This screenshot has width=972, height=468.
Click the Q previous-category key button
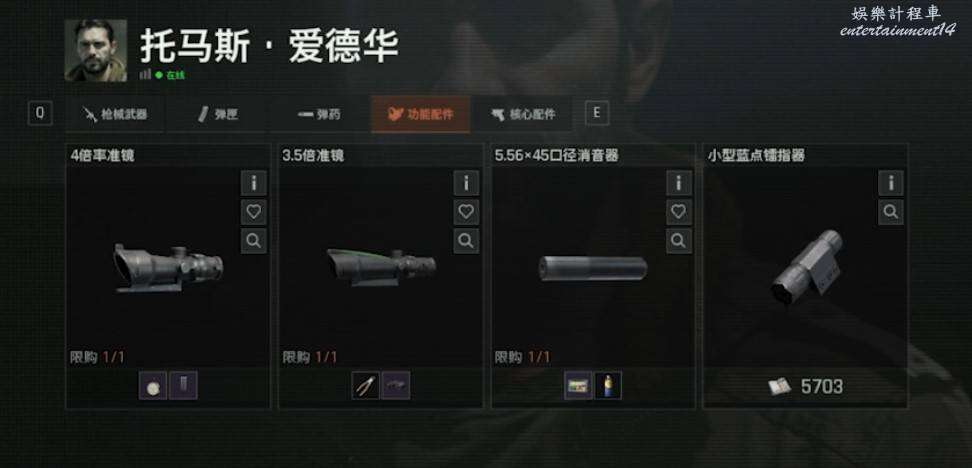coord(40,113)
